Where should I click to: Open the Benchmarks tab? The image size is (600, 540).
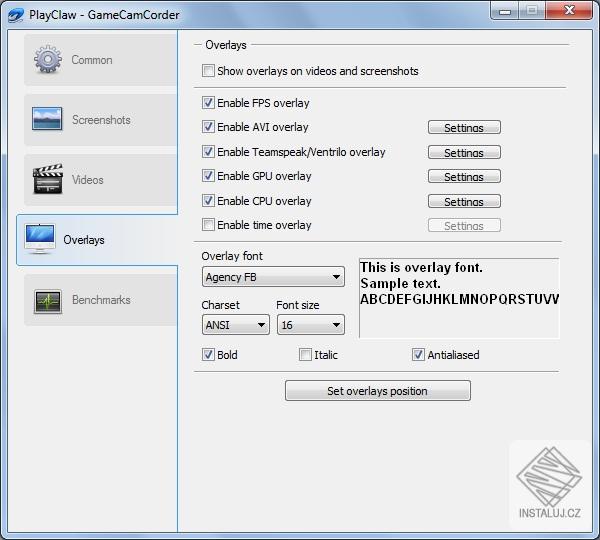click(101, 300)
